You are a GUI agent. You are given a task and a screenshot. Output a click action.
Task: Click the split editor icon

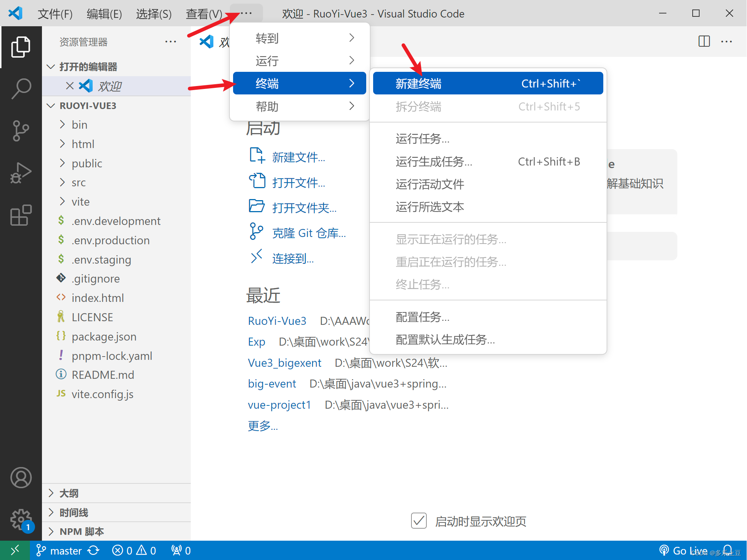coord(704,41)
